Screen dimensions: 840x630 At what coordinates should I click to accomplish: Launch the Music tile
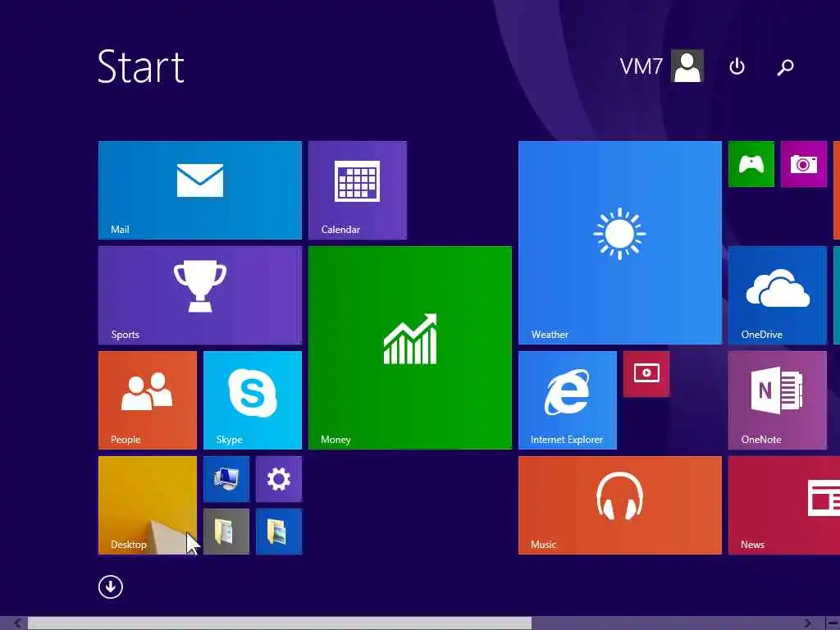620,505
